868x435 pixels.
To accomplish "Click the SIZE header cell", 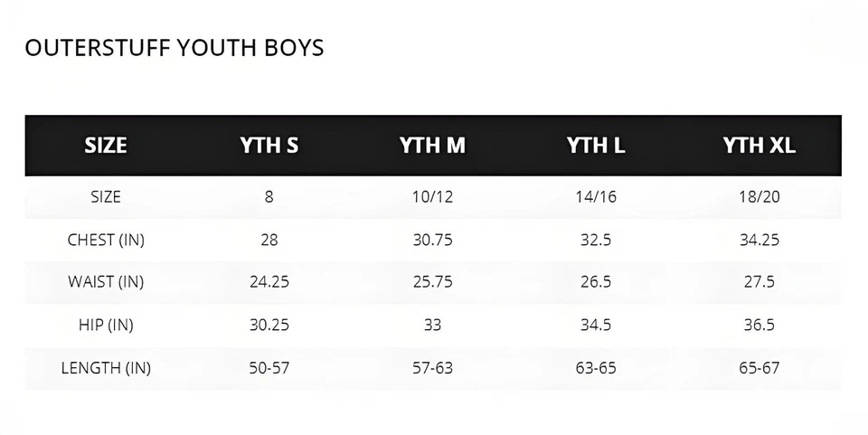I will [106, 146].
